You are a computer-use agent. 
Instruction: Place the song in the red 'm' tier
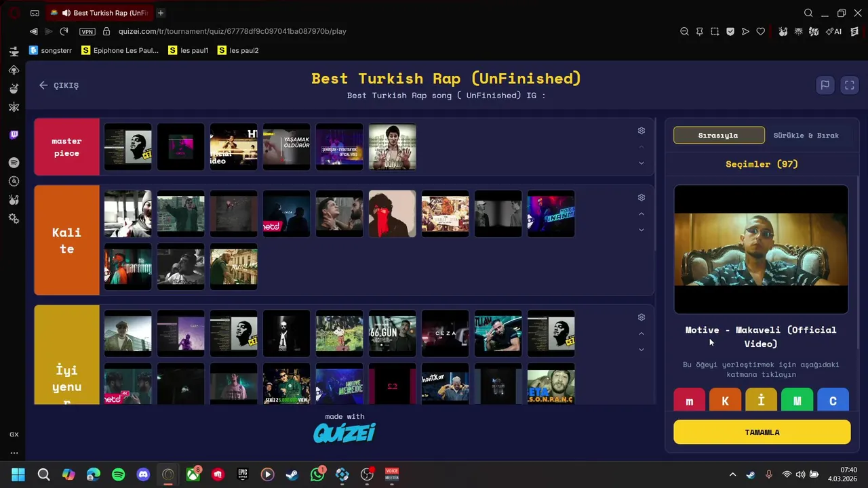pyautogui.click(x=690, y=400)
